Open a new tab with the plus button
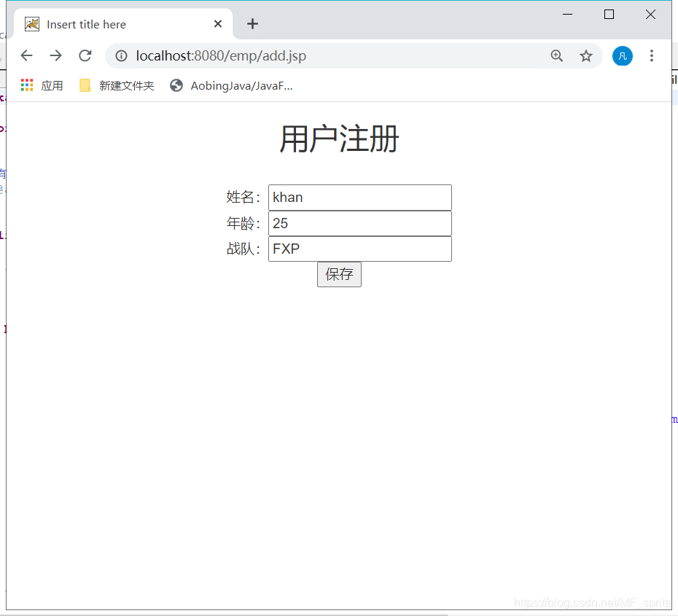 252,23
